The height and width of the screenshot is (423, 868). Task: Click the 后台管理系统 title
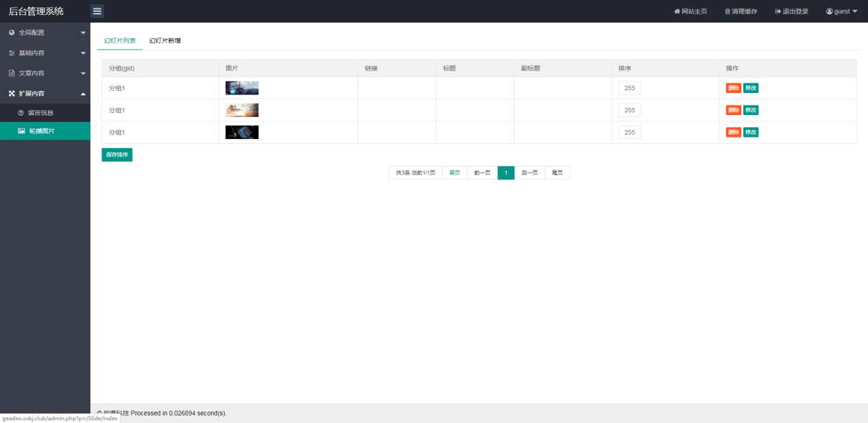point(36,11)
